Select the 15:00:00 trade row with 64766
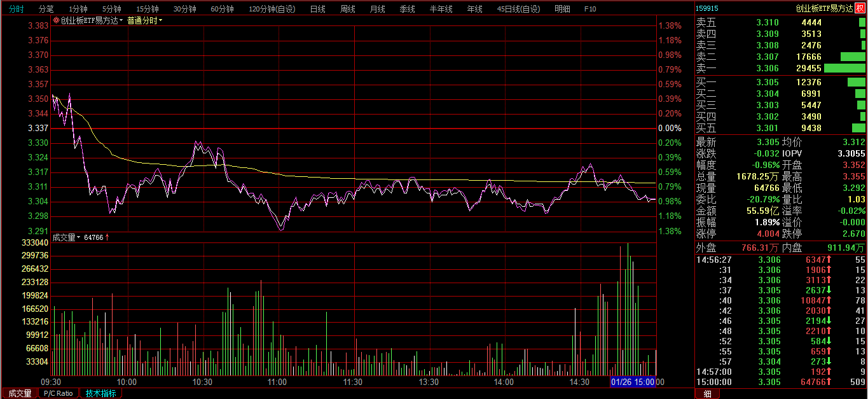The width and height of the screenshot is (868, 399). (781, 382)
